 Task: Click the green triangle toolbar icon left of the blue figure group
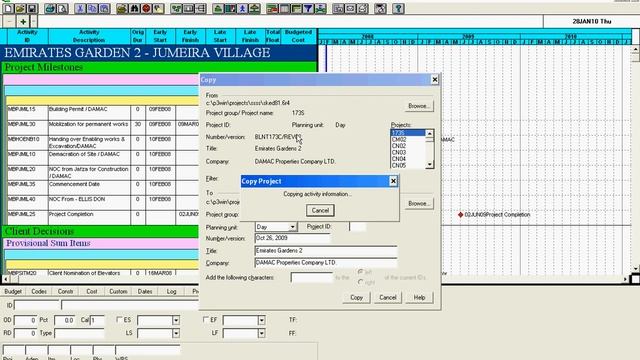point(218,8)
